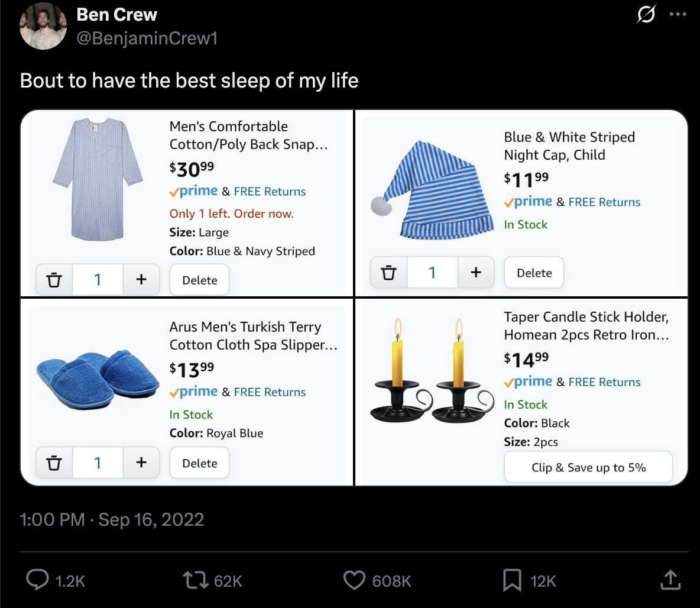Bookmark this tweet
The width and height of the screenshot is (700, 608).
[x=512, y=580]
